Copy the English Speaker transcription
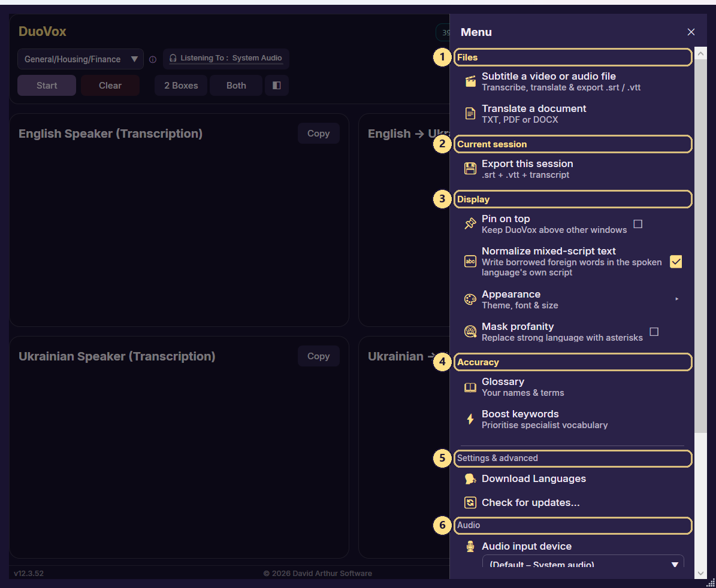The image size is (716, 588). [x=318, y=133]
